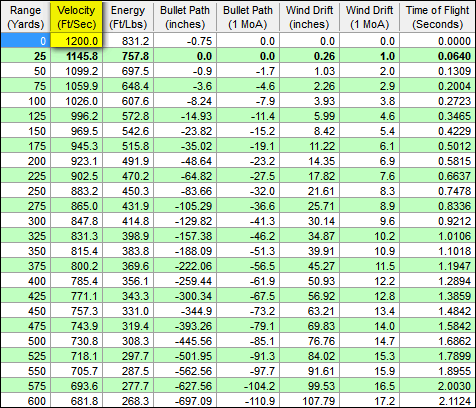476x408 pixels.
Task: Select the yellow 1200.0 velocity cell
Action: (76, 41)
